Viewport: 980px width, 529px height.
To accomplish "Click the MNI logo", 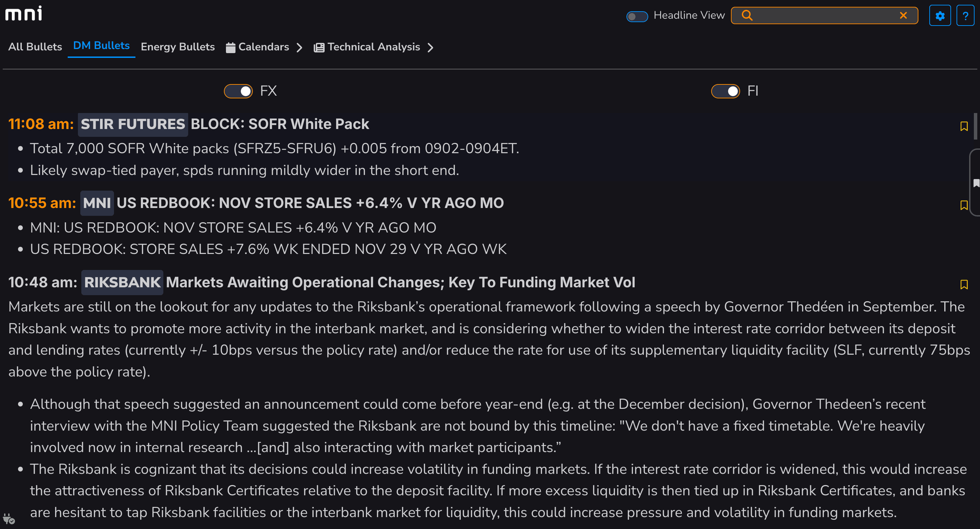I will pyautogui.click(x=23, y=14).
